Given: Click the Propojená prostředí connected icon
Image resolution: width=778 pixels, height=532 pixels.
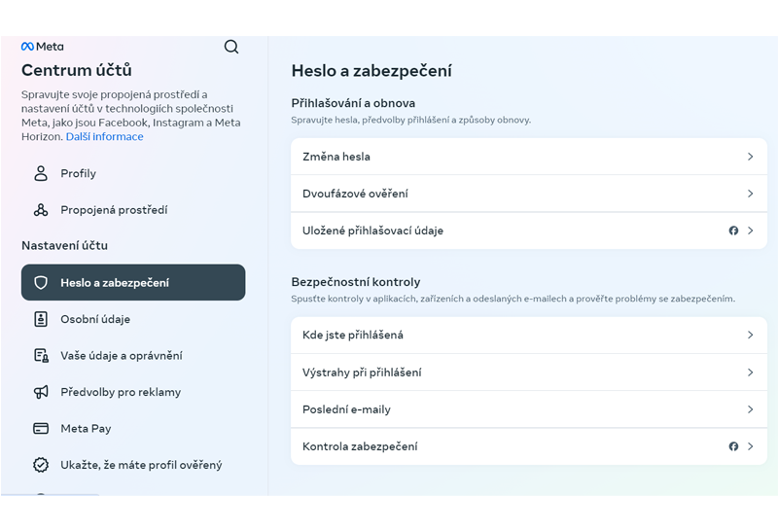Looking at the screenshot, I should point(41,210).
